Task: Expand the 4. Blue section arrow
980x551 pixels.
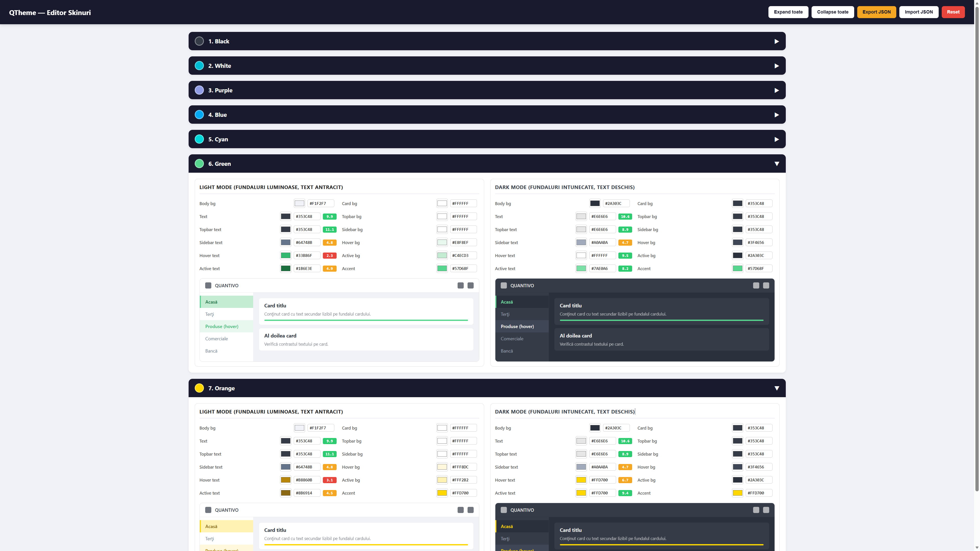Action: pyautogui.click(x=776, y=115)
